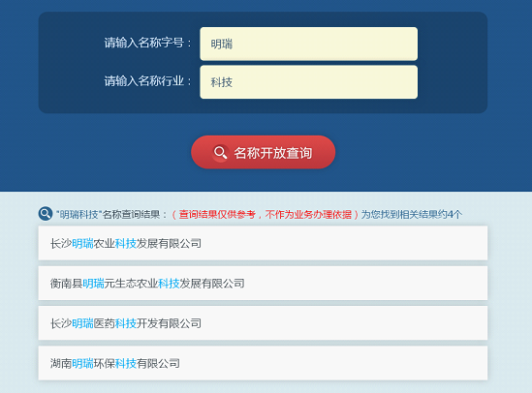Open result 湖南明瑞环保科技有限公司
This screenshot has width=532, height=393.
tap(263, 363)
